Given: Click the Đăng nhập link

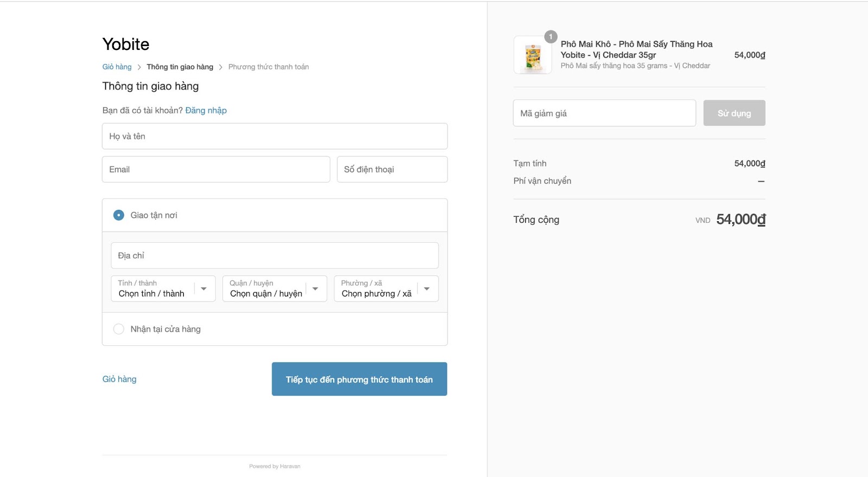Looking at the screenshot, I should coord(206,111).
